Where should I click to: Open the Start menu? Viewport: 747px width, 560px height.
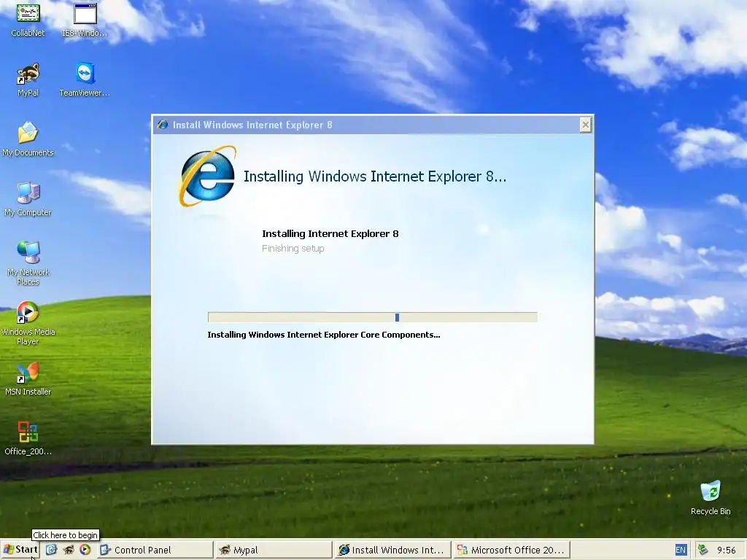(20, 550)
